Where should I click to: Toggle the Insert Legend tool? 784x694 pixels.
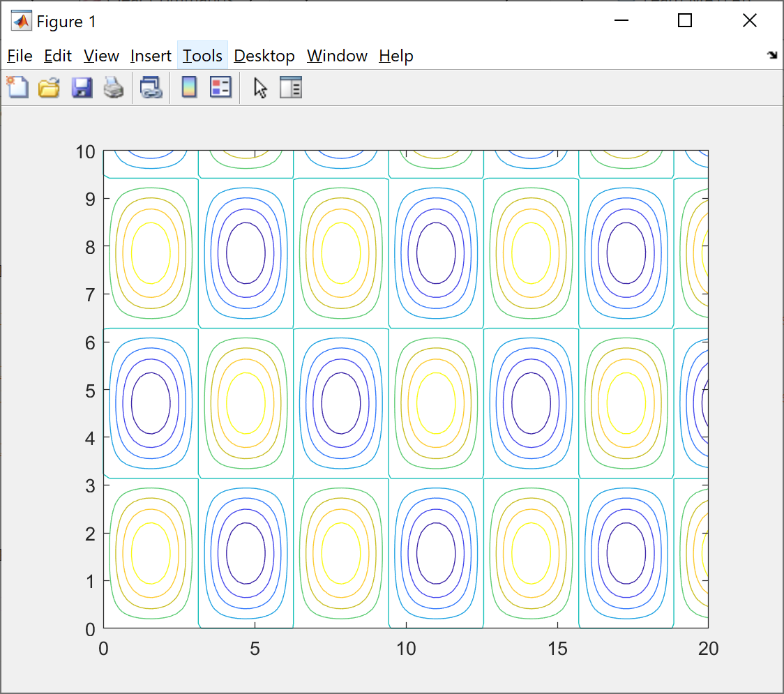(x=220, y=88)
